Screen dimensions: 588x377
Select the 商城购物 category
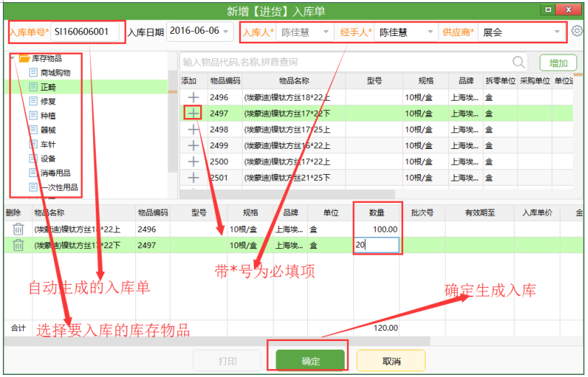(x=55, y=73)
